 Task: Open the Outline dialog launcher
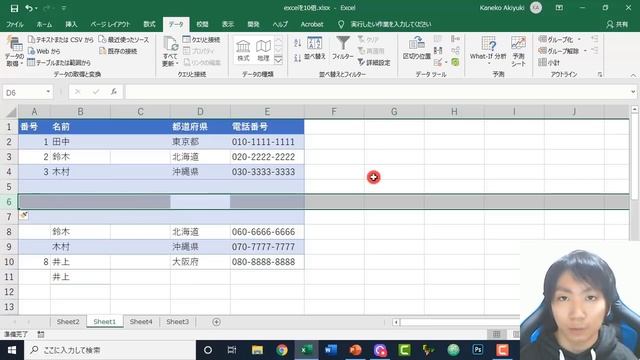[x=600, y=74]
